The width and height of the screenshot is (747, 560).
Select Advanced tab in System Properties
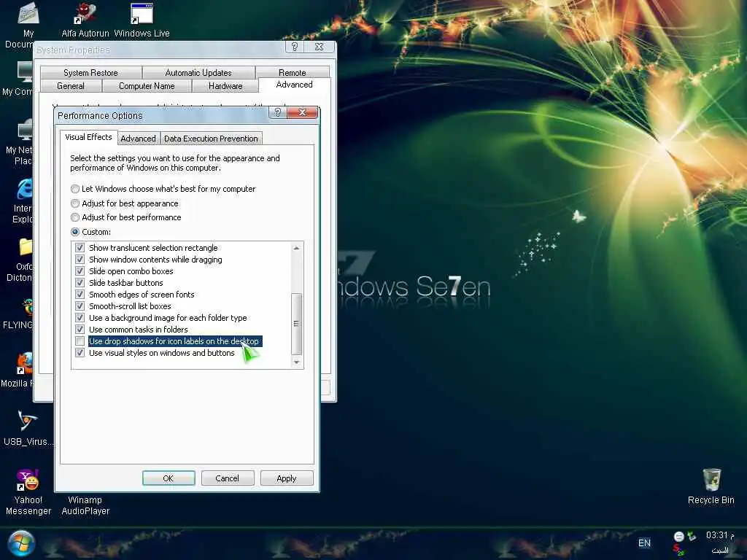295,85
